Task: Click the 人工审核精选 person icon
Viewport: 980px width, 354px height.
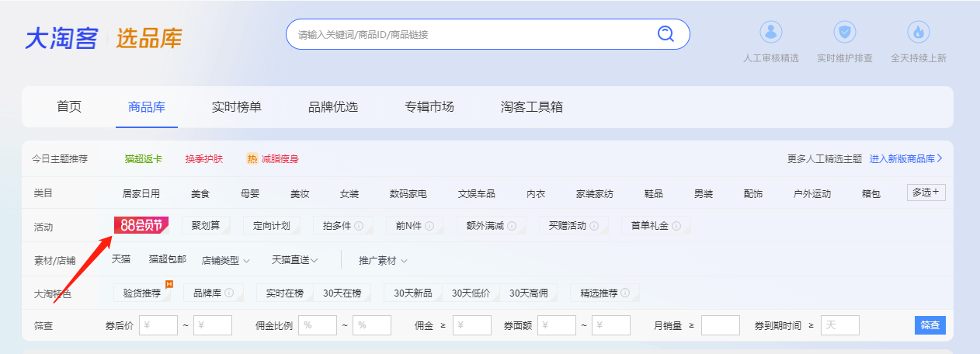Action: tap(770, 32)
